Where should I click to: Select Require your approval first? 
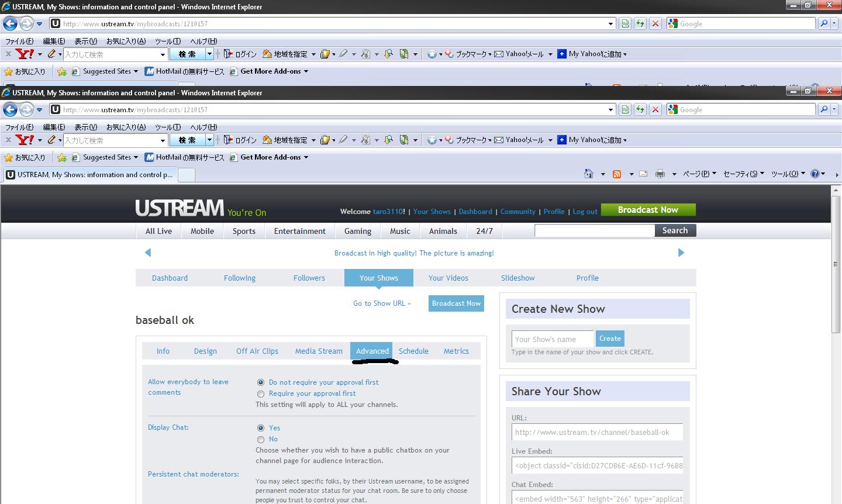pos(261,394)
